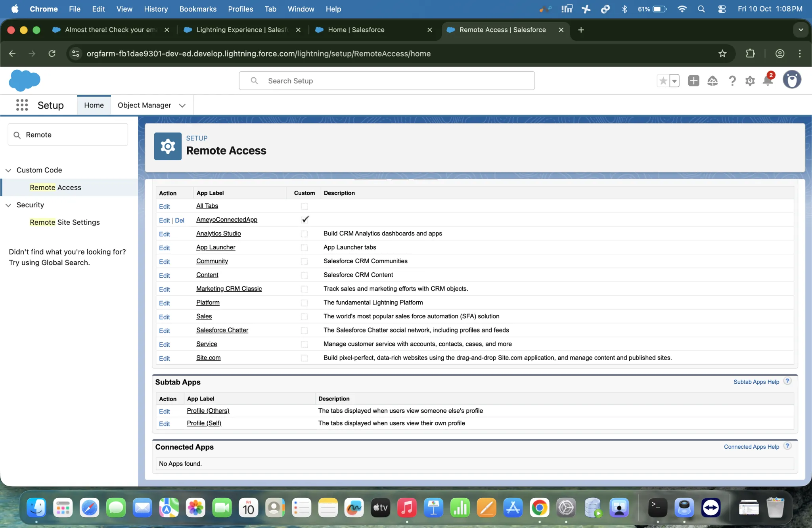Open the user profile avatar
The width and height of the screenshot is (812, 528).
[792, 80]
